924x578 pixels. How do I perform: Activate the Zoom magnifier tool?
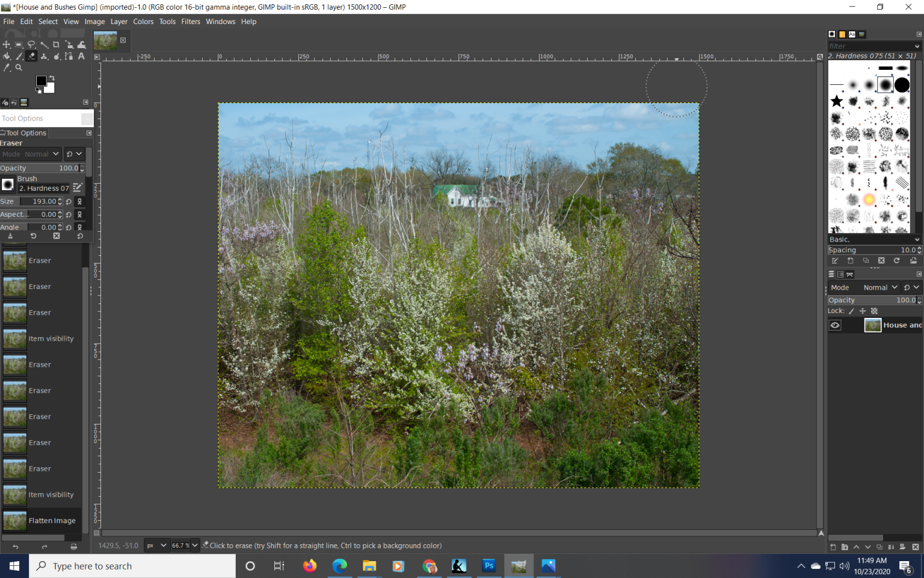coord(19,67)
